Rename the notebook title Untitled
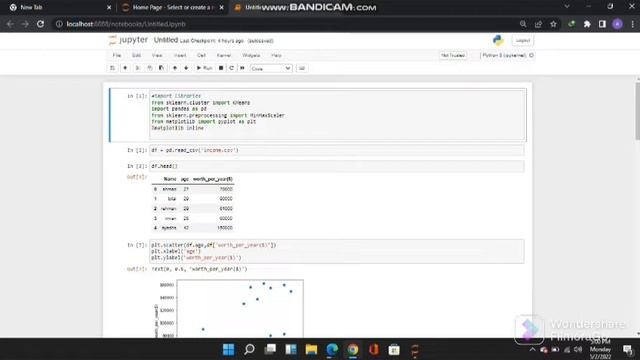Image resolution: width=640 pixels, height=360 pixels. (x=166, y=40)
